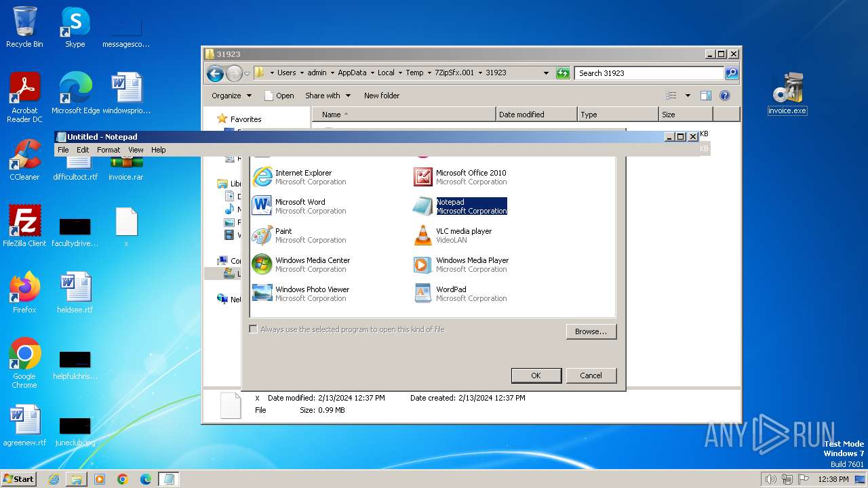Select WordPad program icon
Screen dimensions: 868x488
(423, 293)
